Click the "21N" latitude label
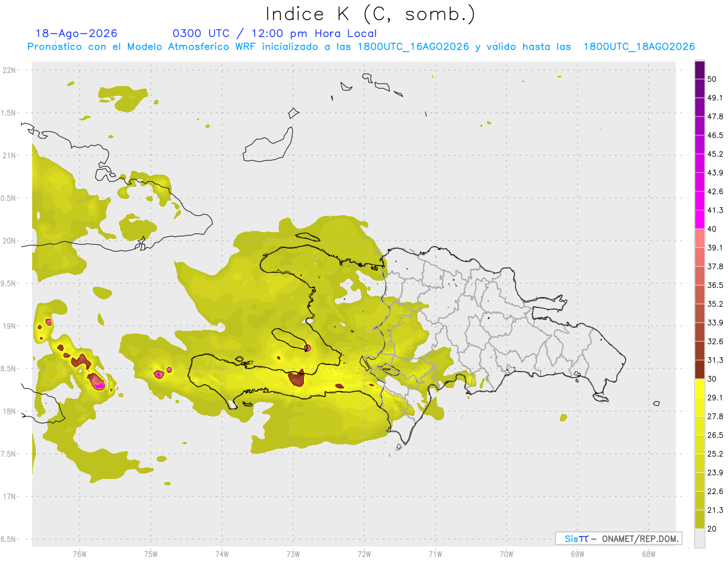The height and width of the screenshot is (562, 728). [9, 155]
